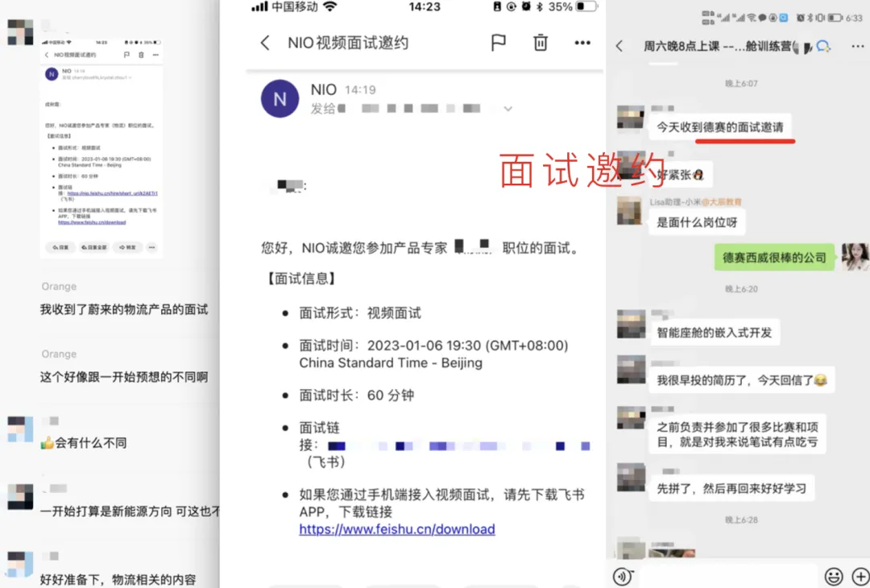This screenshot has width=870, height=588.
Task: Select message 是面什么岗位呀
Action: (697, 222)
